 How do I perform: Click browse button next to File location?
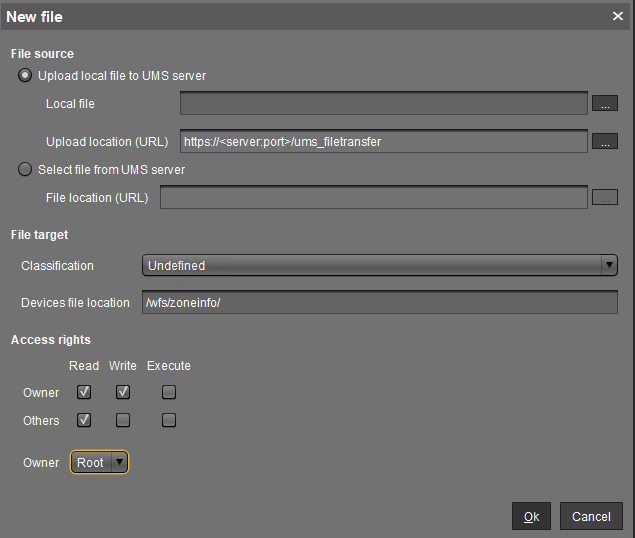tap(604, 198)
